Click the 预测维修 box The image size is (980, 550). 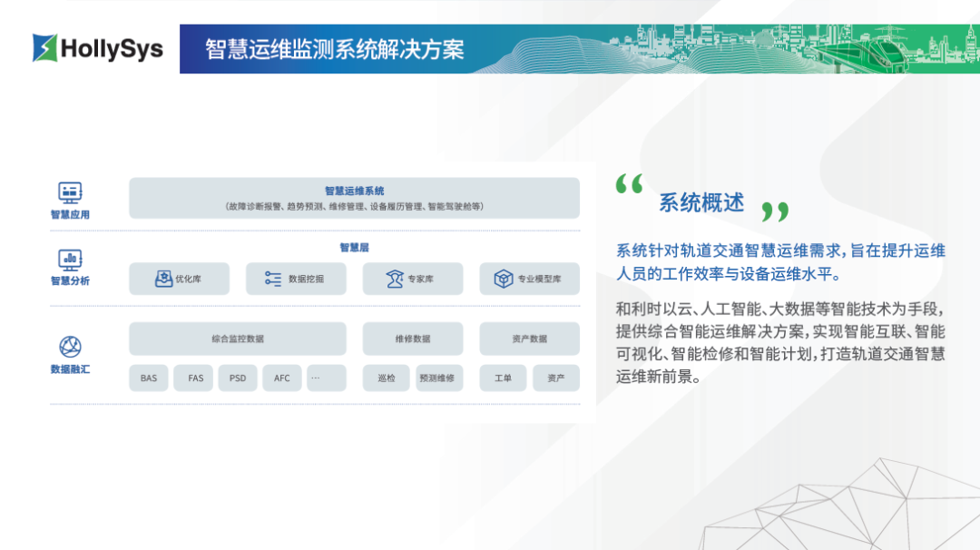click(x=439, y=378)
